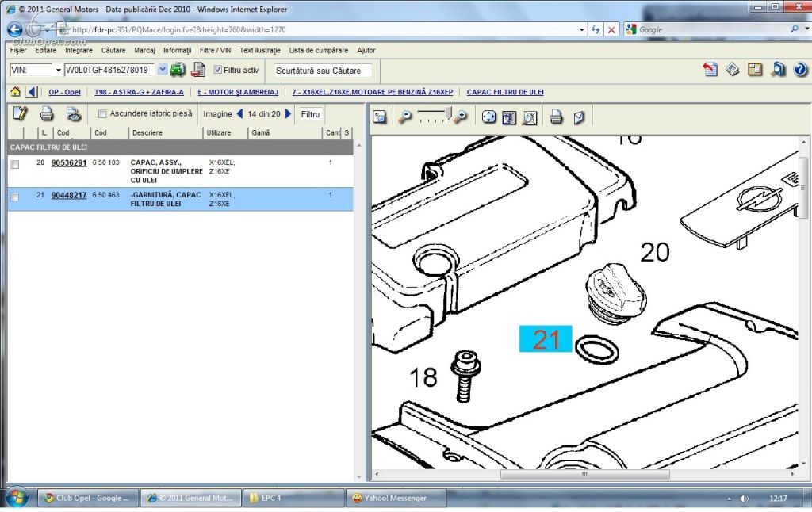The height and width of the screenshot is (512, 812).
Task: Open the address bar dropdown arrow
Action: 581,29
